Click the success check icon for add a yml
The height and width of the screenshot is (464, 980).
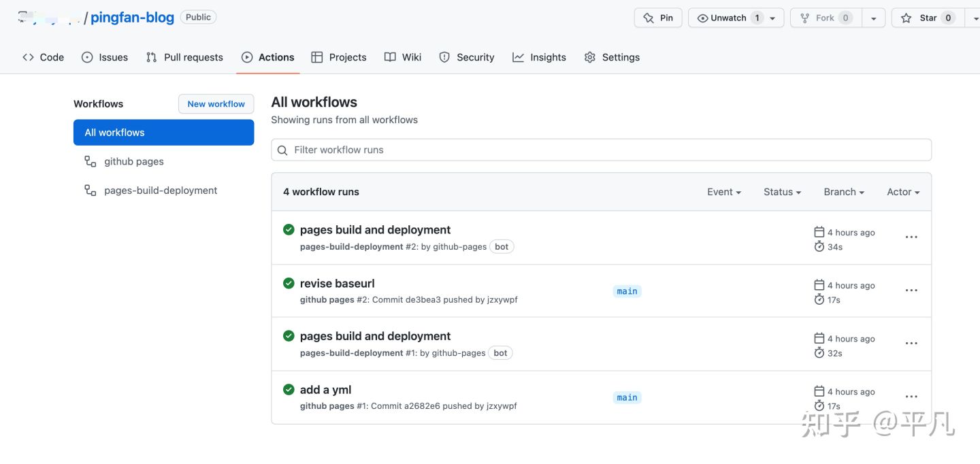click(x=289, y=389)
